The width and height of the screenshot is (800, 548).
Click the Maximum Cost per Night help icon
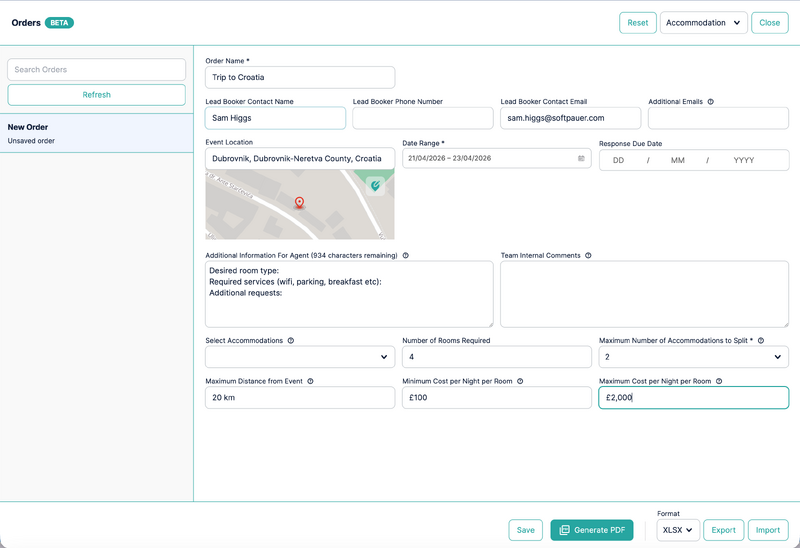click(719, 381)
